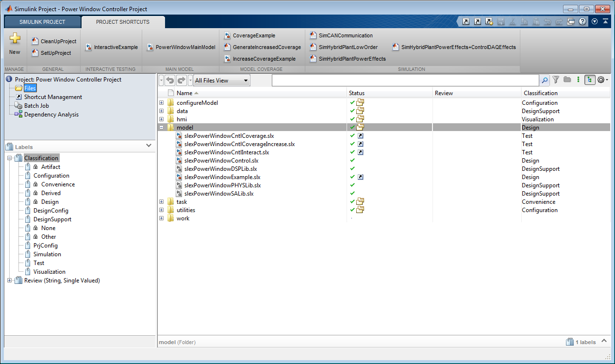Collapse the model folder
The height and width of the screenshot is (364, 615).
(x=162, y=128)
